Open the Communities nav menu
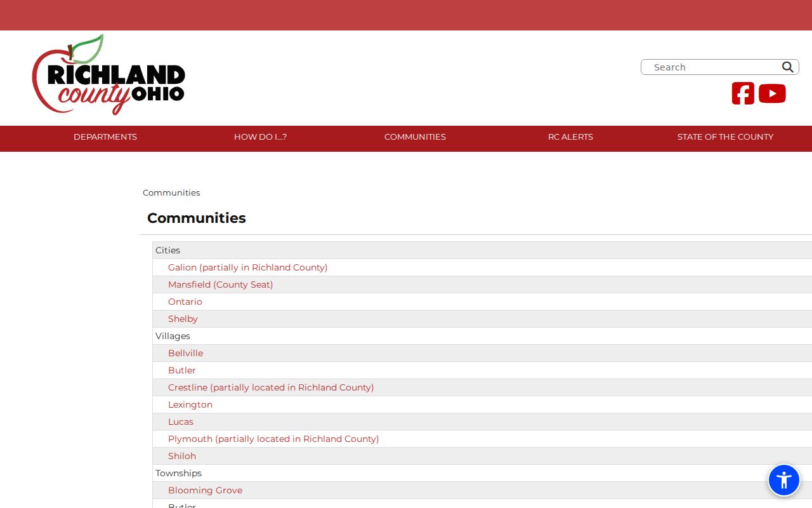The height and width of the screenshot is (508, 812). click(415, 137)
